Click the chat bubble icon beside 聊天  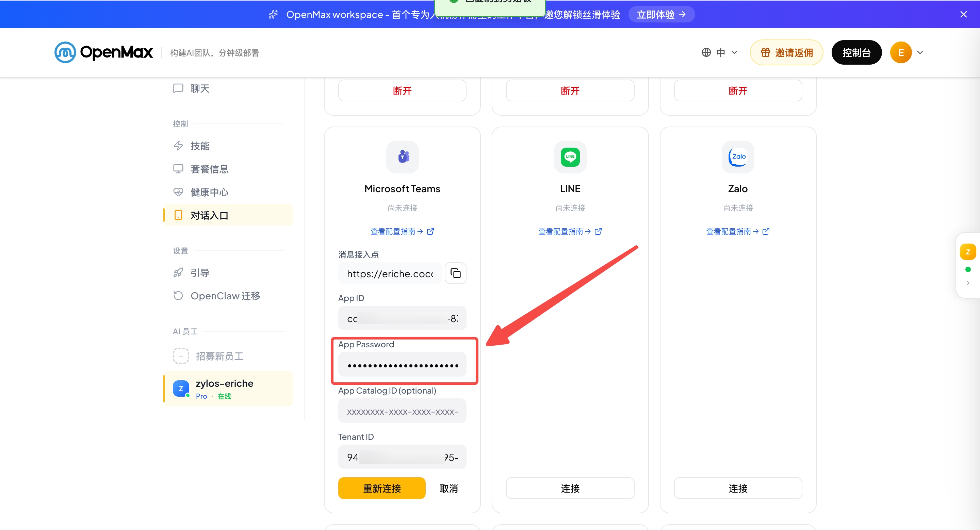tap(178, 88)
